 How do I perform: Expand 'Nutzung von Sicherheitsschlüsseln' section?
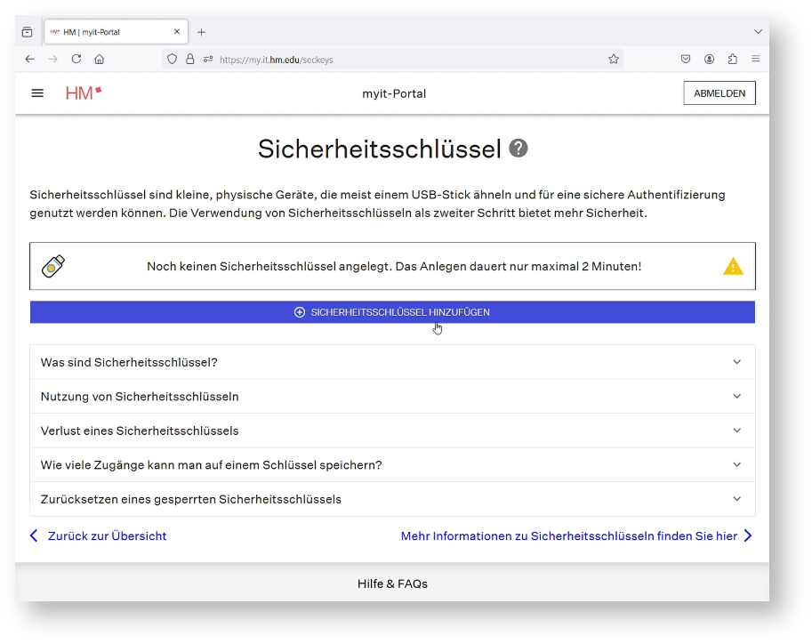[392, 397]
